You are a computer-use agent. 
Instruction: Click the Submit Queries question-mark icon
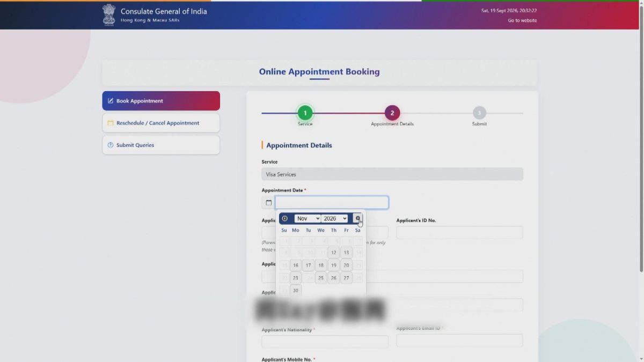tap(111, 145)
